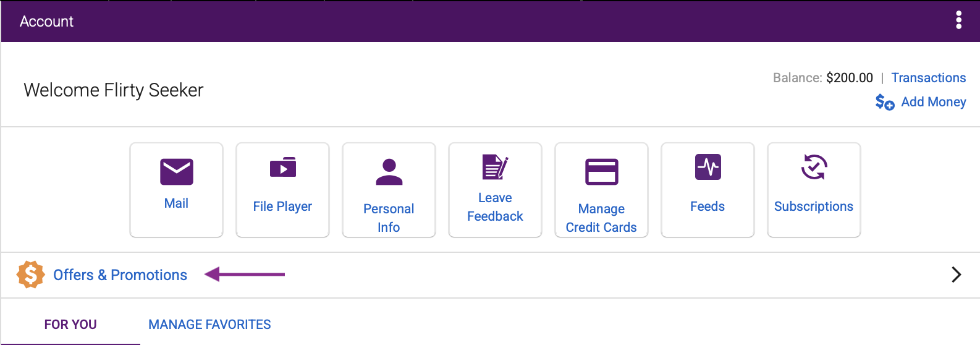
Task: Click the Add Money link text
Action: pos(934,102)
